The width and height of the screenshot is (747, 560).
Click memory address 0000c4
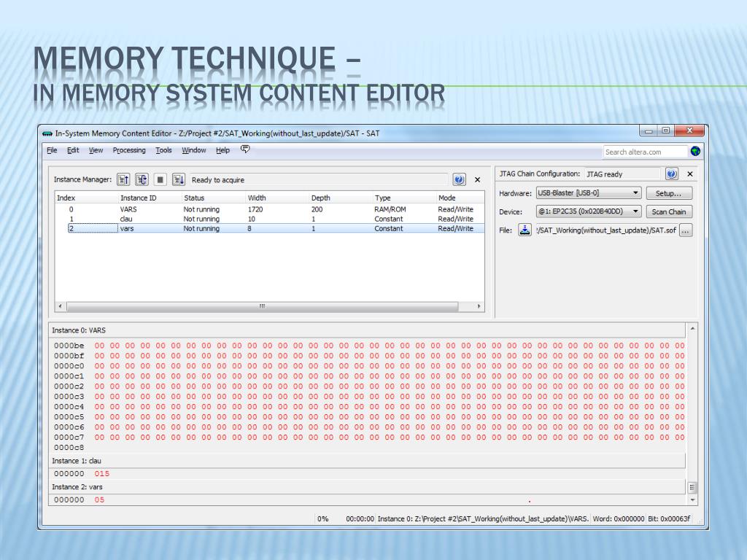(69, 407)
